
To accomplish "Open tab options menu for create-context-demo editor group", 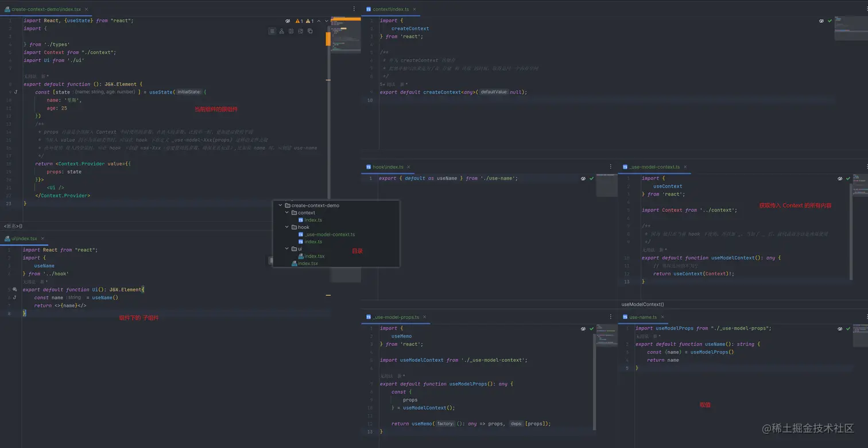I will click(354, 9).
